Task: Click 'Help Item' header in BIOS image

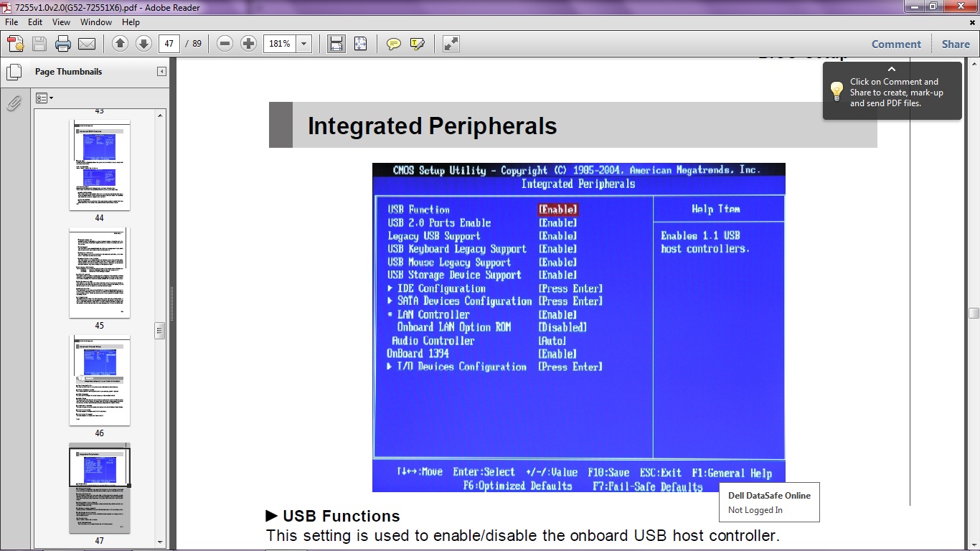Action: tap(715, 209)
